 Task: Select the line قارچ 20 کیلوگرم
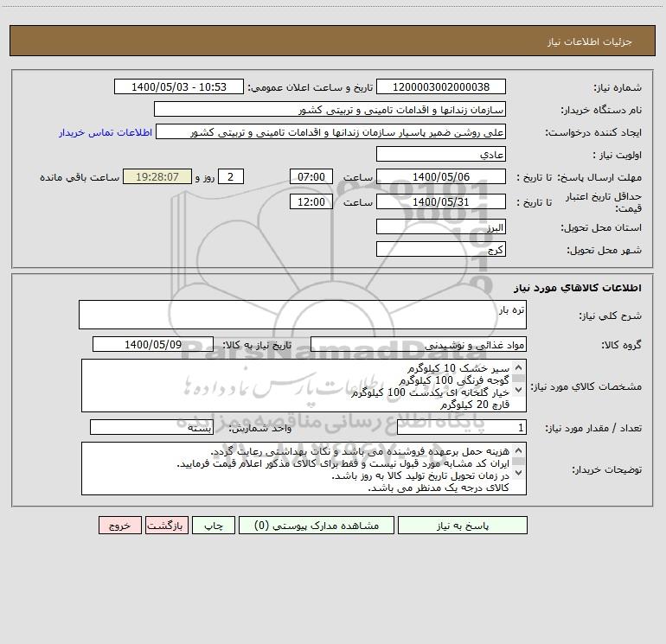[x=475, y=405]
